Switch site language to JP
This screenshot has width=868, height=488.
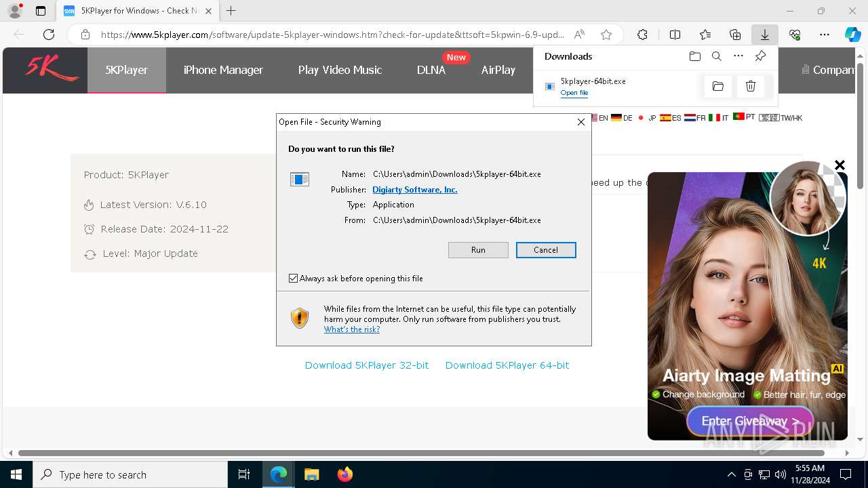click(x=646, y=118)
